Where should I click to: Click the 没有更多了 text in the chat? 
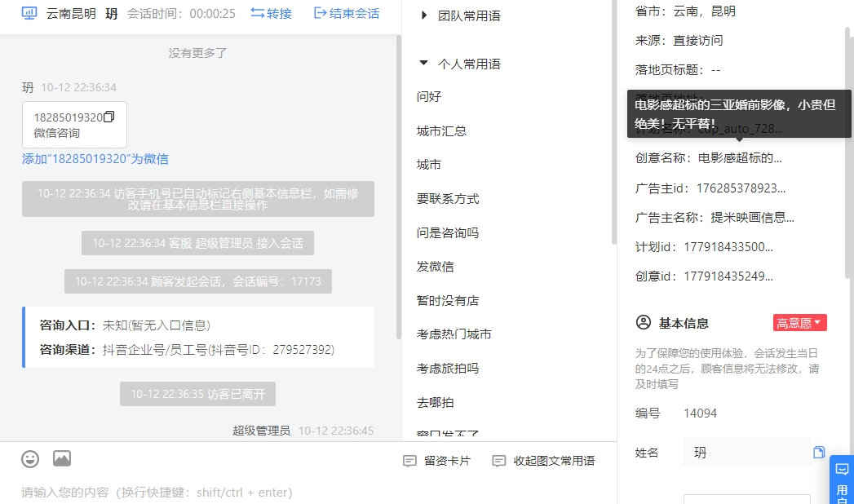(x=197, y=53)
